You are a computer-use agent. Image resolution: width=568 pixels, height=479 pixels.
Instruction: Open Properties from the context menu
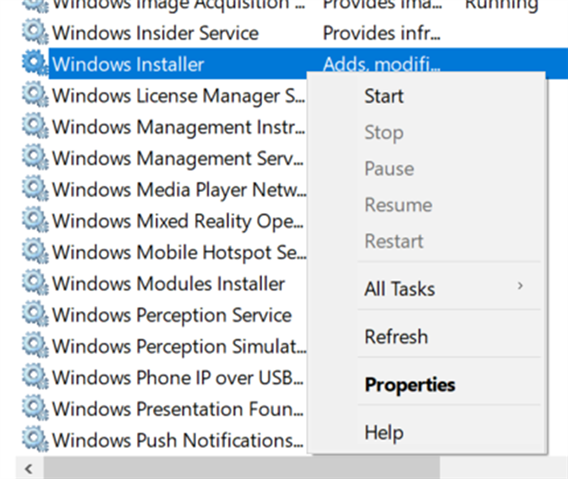point(427,384)
